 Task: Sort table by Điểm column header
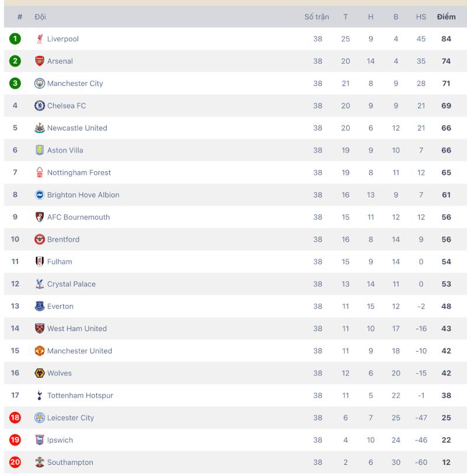point(446,17)
